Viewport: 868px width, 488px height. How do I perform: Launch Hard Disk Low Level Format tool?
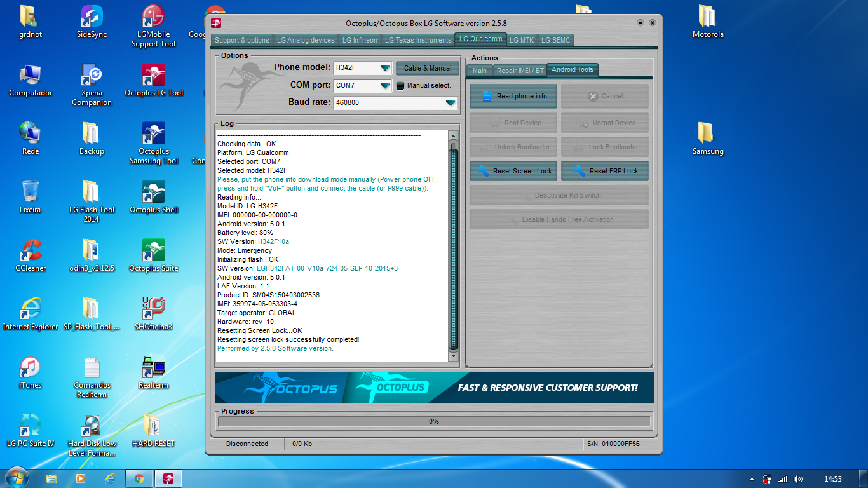pos(92,435)
